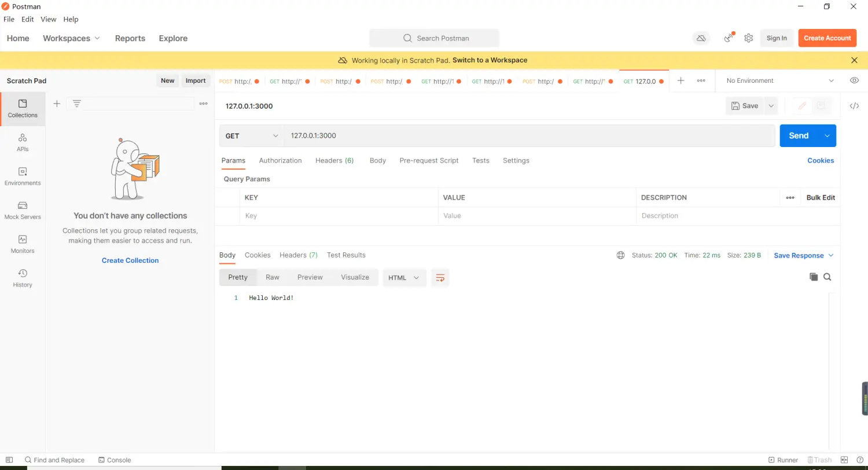Screen dimensions: 868x470
Task: Open the request Tests tab
Action: click(x=480, y=160)
